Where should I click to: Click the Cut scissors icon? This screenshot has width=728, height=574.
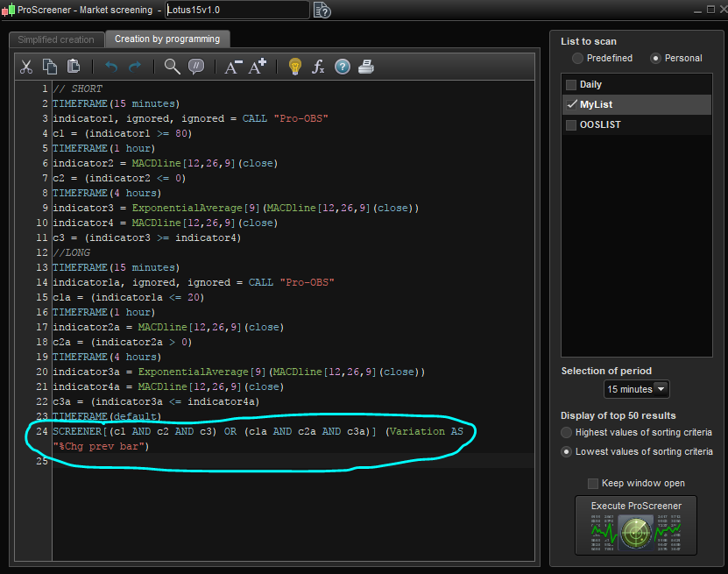pyautogui.click(x=26, y=67)
